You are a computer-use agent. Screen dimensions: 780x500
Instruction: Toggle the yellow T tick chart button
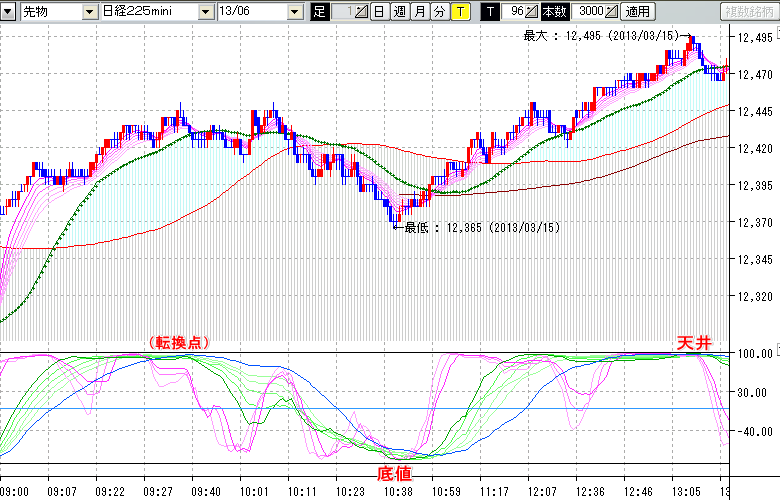tap(459, 12)
